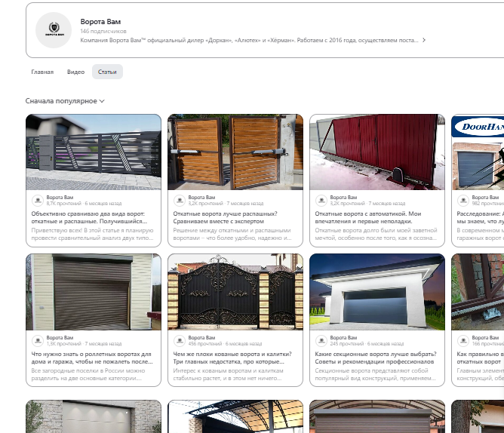Click the Ворота Вам channel title in the header

[x=100, y=22]
